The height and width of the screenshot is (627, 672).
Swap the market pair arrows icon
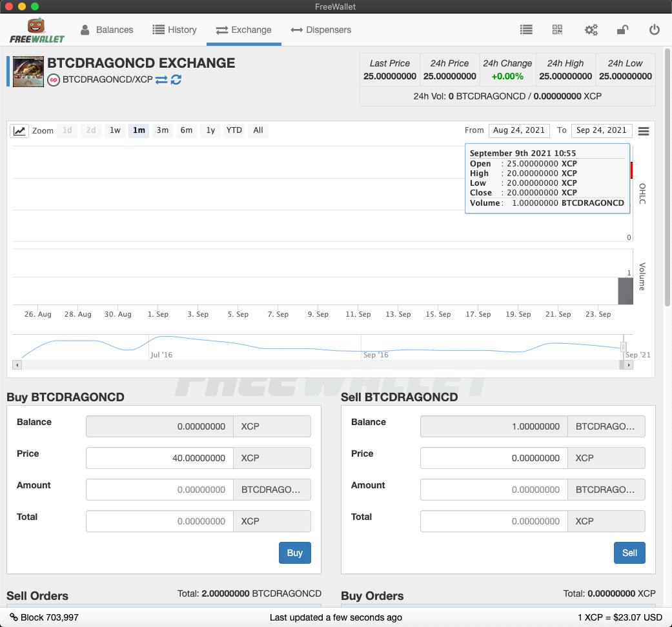click(161, 79)
